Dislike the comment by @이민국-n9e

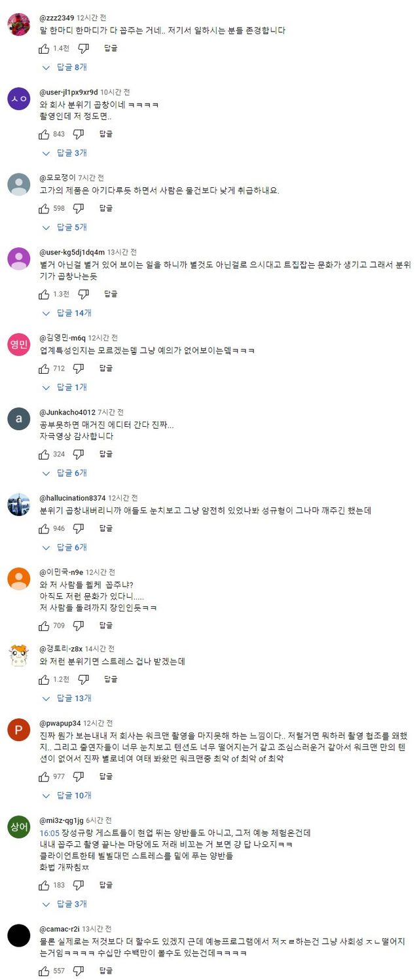(x=79, y=626)
